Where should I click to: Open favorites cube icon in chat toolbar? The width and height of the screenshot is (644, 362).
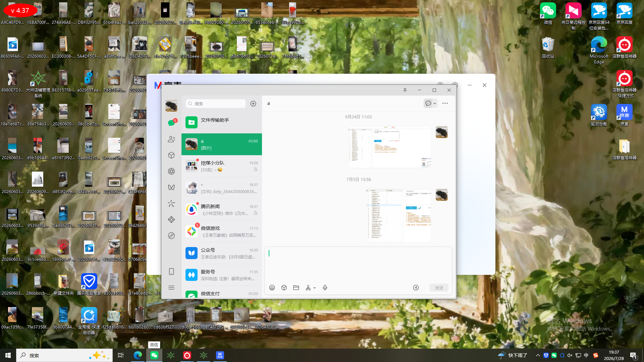[x=284, y=288]
